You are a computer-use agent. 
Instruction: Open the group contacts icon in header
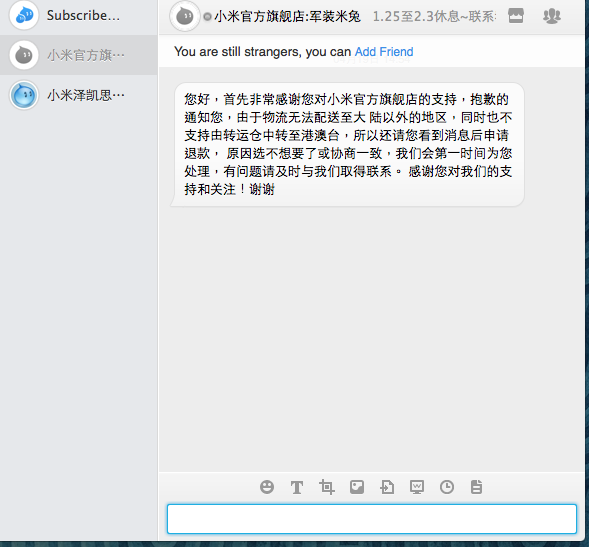(552, 16)
